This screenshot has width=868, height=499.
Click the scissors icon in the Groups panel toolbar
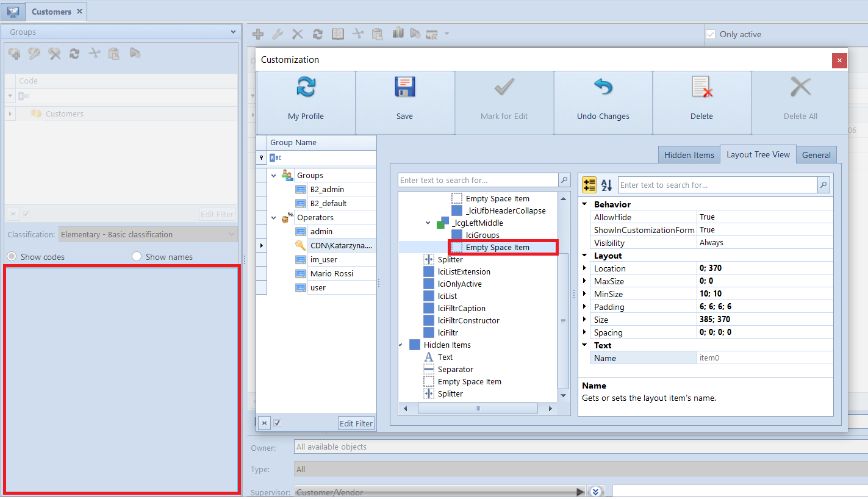coord(94,54)
